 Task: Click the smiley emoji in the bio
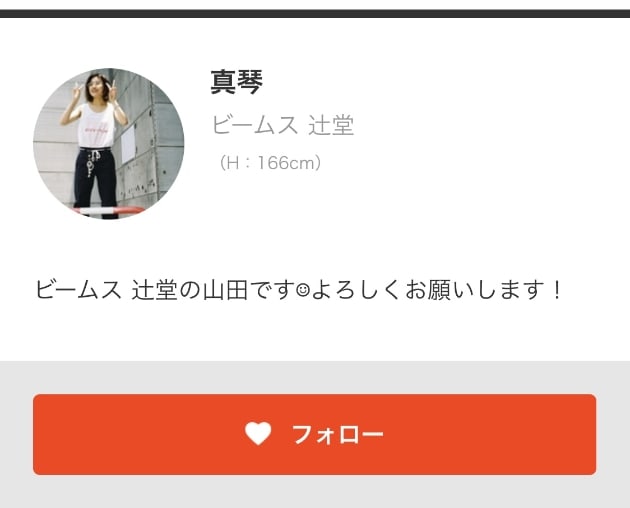(303, 290)
